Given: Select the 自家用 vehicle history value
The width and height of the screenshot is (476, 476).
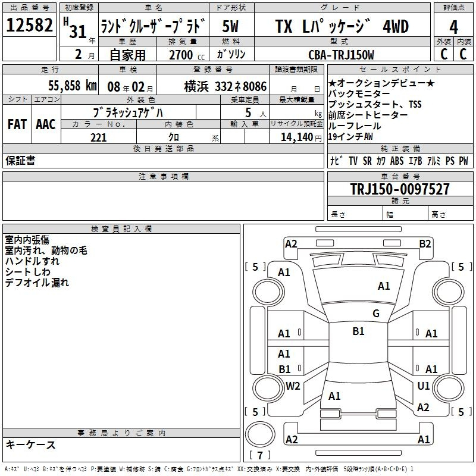Looking at the screenshot, I should click(127, 55).
